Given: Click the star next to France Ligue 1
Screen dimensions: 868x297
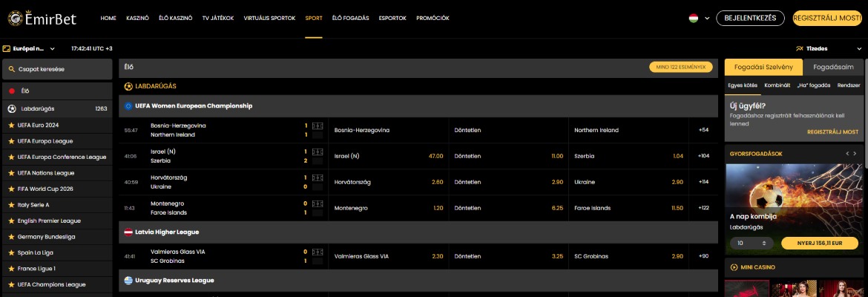Looking at the screenshot, I should 12,269.
